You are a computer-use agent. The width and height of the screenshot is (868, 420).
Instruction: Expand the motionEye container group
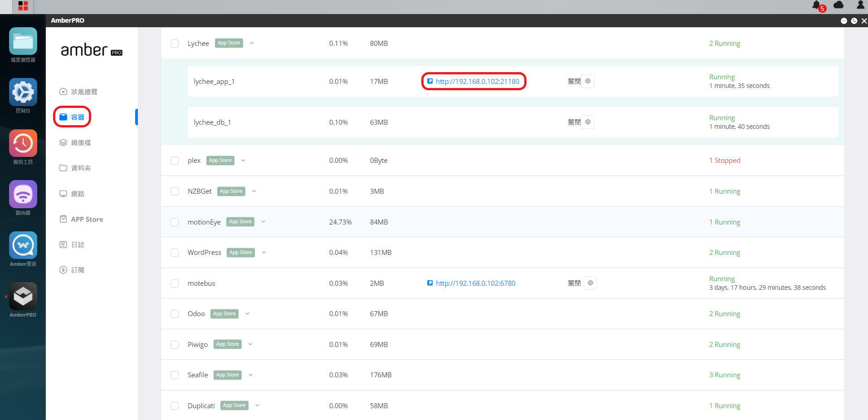[263, 222]
